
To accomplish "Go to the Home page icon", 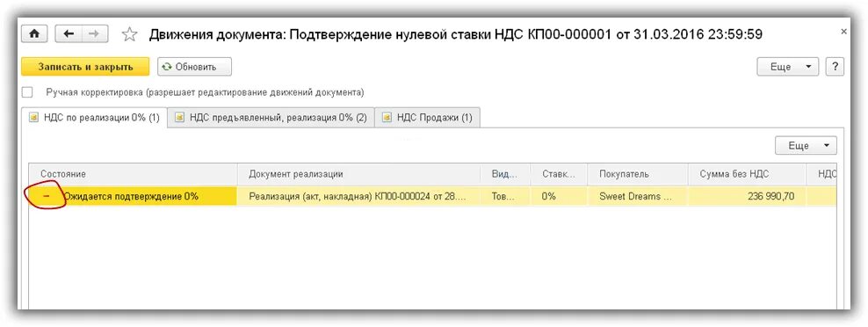I will (x=34, y=33).
